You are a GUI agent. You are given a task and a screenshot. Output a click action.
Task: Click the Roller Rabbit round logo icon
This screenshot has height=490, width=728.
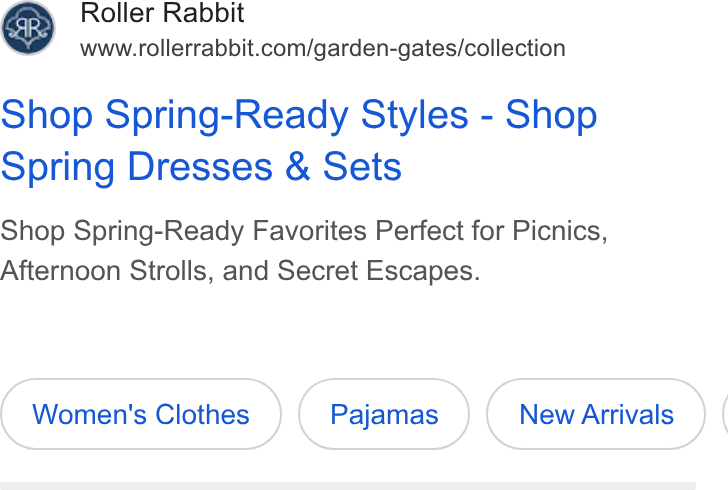coord(28,28)
